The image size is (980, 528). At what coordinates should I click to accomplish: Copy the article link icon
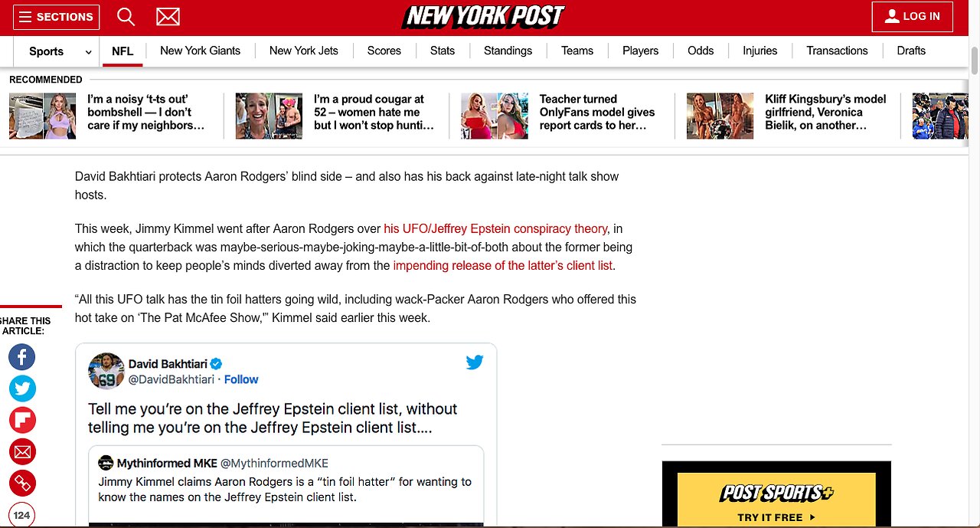pyautogui.click(x=22, y=483)
